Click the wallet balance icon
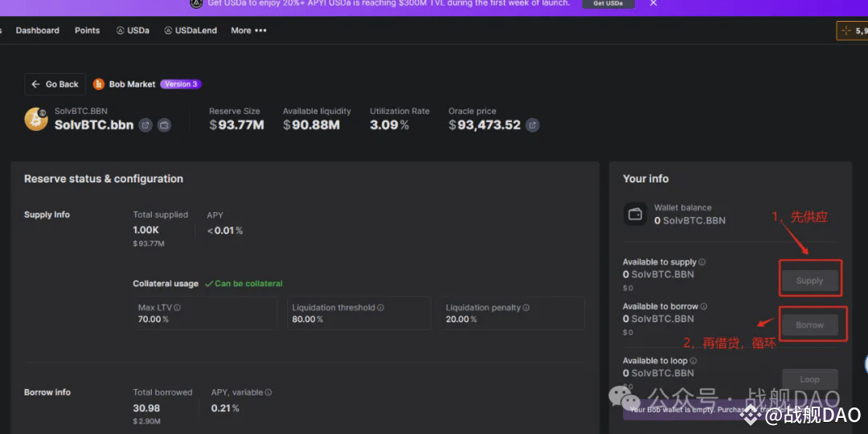This screenshot has width=868, height=434. pyautogui.click(x=635, y=214)
